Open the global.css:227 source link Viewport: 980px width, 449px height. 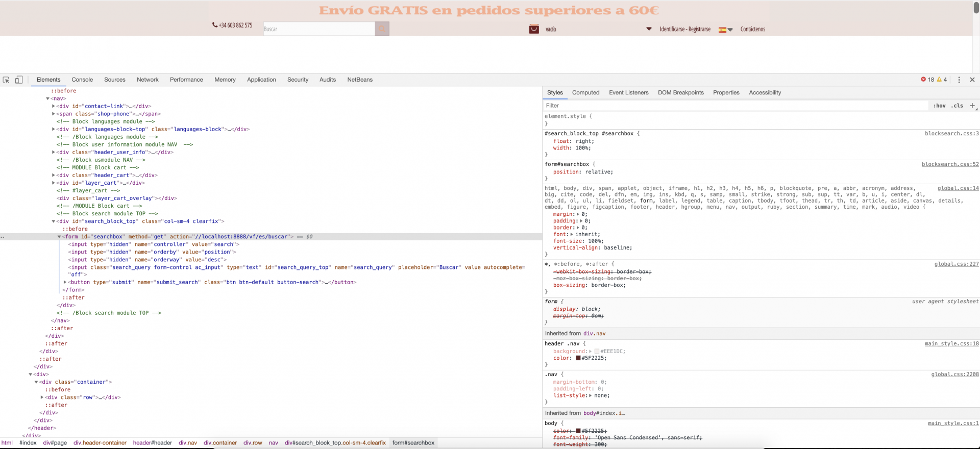[957, 264]
